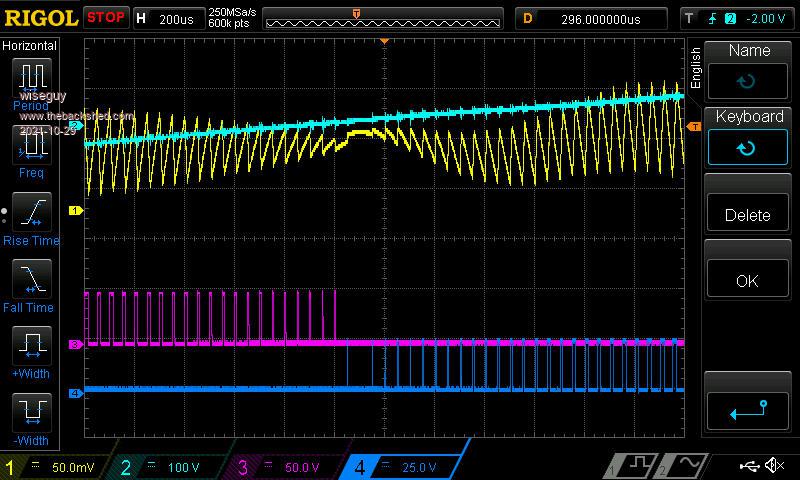The image size is (800, 480).
Task: Toggle the STOP run state indicator
Action: pos(105,18)
